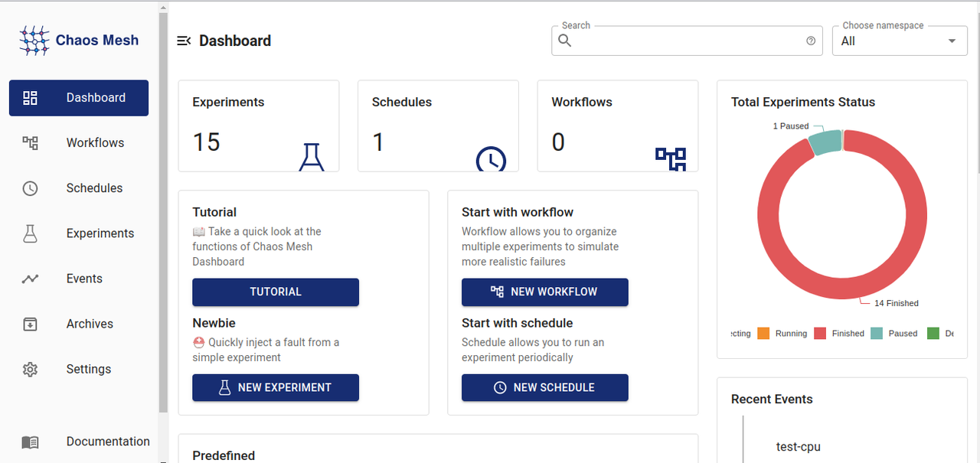Click the test-cpu recent event
Image resolution: width=980 pixels, height=463 pixels.
799,447
